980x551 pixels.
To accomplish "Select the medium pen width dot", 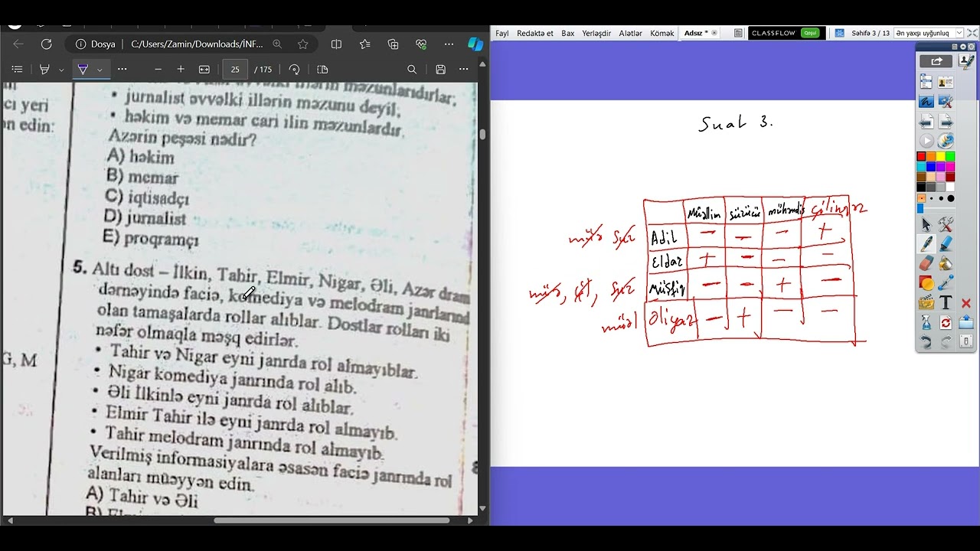I will (x=941, y=198).
